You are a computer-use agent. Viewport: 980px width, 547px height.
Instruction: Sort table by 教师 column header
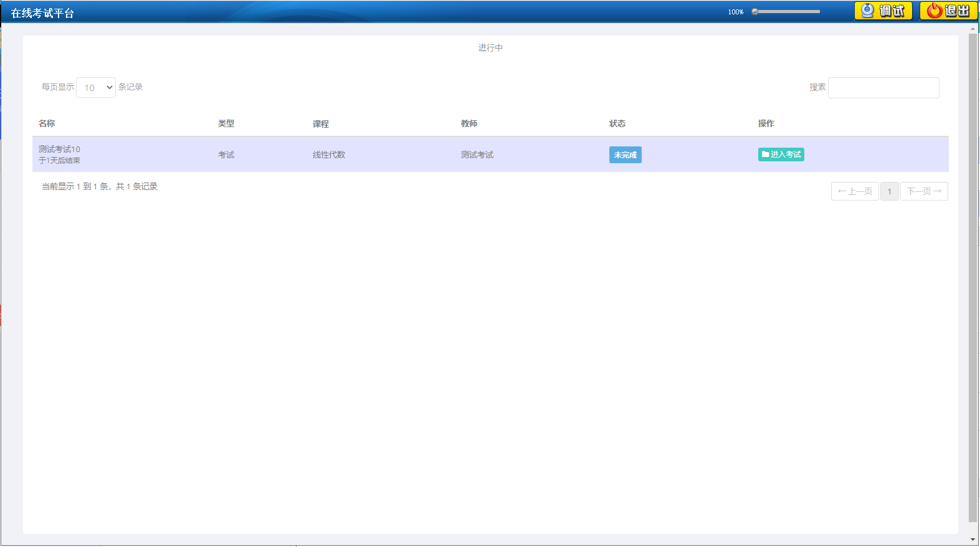[469, 123]
